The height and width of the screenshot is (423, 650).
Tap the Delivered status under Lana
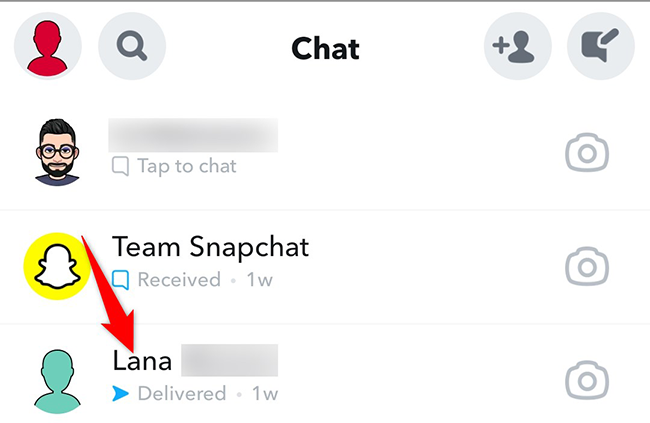click(182, 393)
